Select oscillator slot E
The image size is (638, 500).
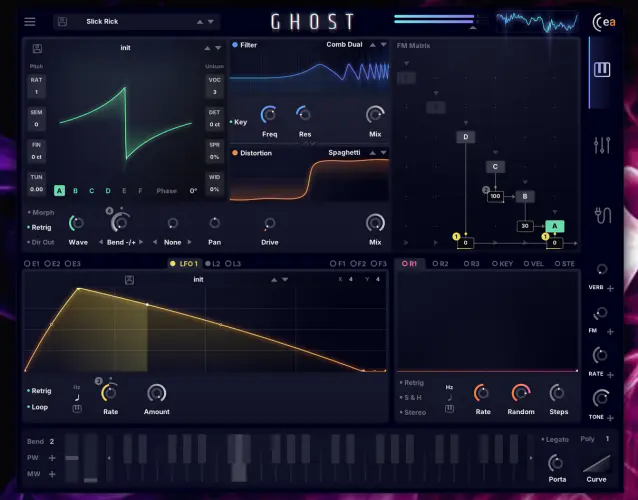coord(124,191)
